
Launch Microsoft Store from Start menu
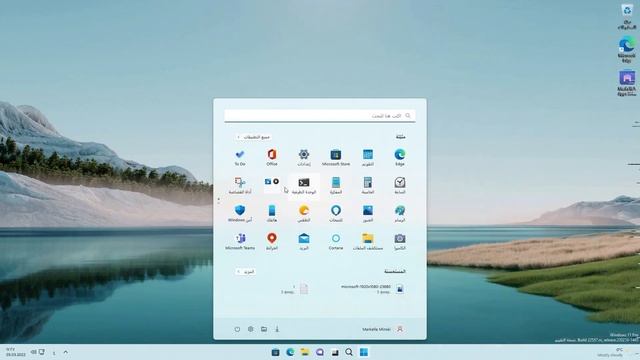click(336, 157)
